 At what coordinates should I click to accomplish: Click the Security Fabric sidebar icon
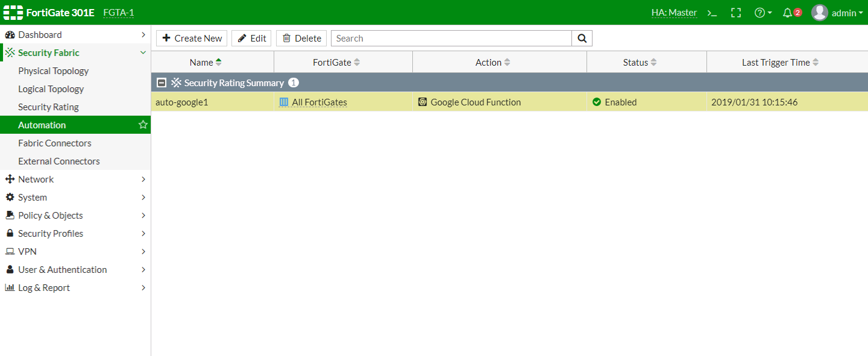click(10, 52)
